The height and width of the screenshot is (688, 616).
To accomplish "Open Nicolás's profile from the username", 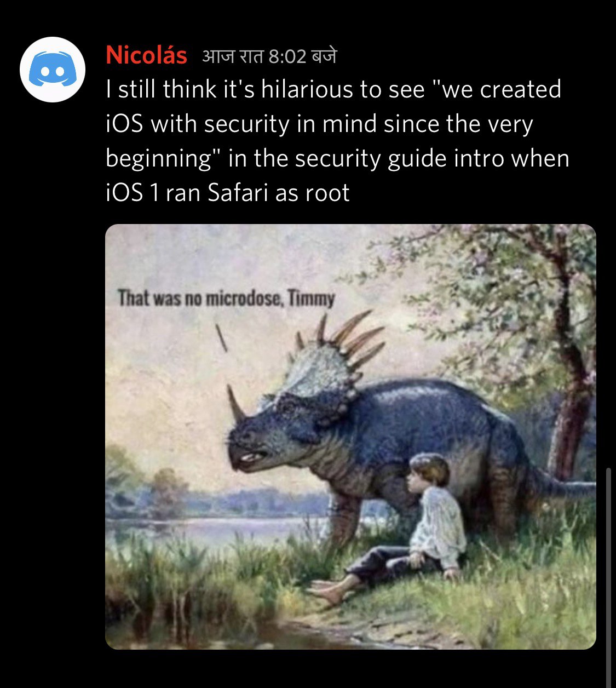I will point(146,55).
